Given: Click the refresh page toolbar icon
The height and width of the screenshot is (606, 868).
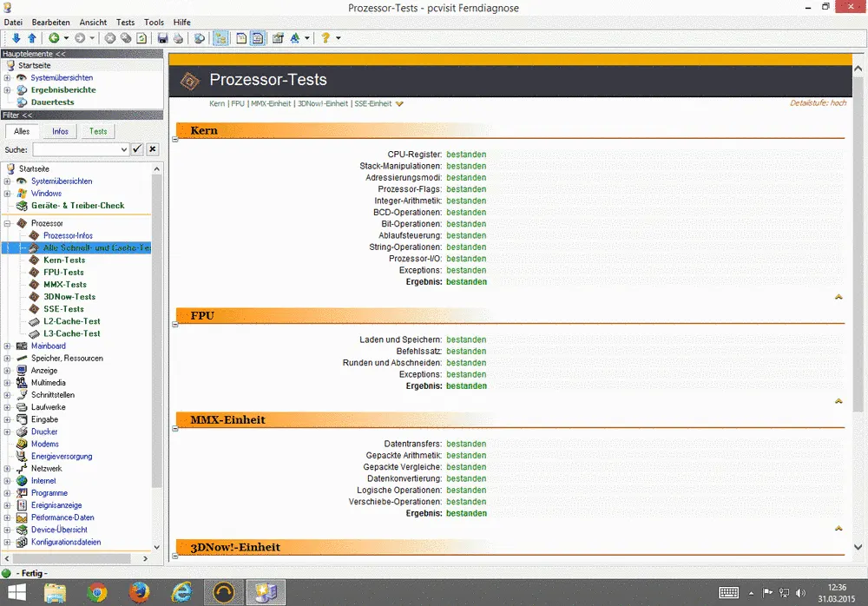Looking at the screenshot, I should [x=141, y=37].
